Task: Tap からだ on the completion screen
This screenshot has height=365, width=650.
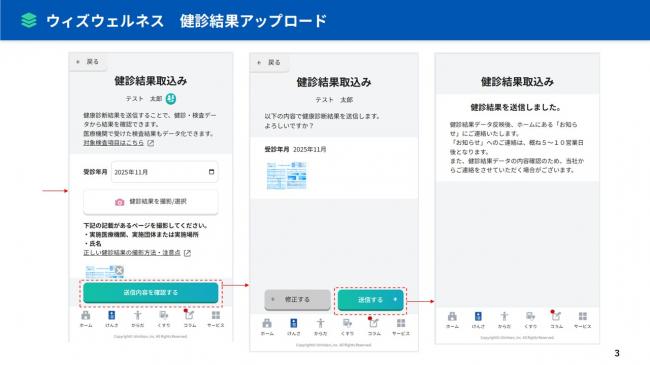Action: pyautogui.click(x=504, y=320)
